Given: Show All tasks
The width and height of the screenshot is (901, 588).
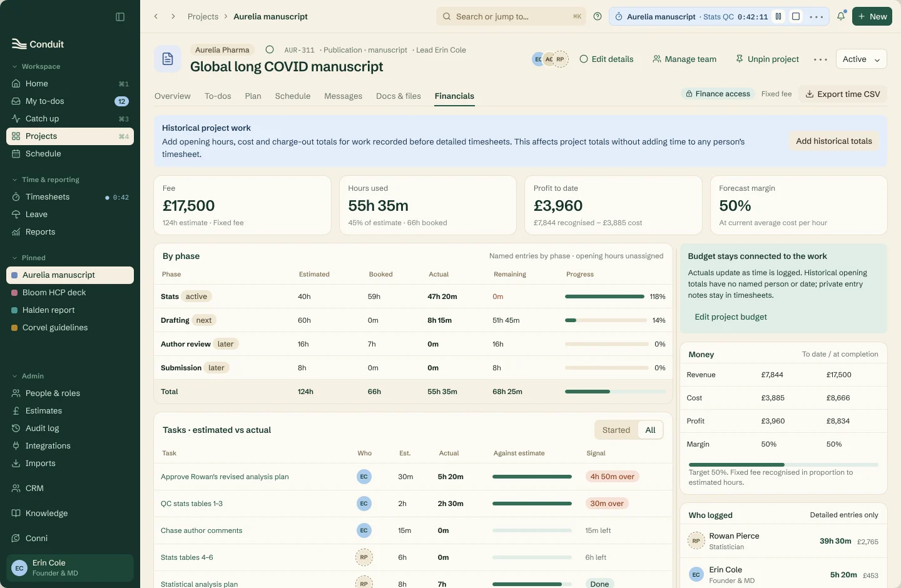Looking at the screenshot, I should coord(650,430).
